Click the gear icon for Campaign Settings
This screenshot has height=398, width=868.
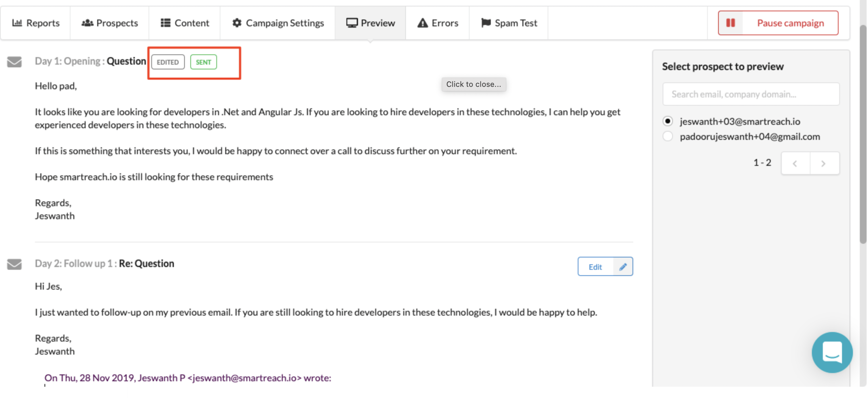pyautogui.click(x=237, y=23)
